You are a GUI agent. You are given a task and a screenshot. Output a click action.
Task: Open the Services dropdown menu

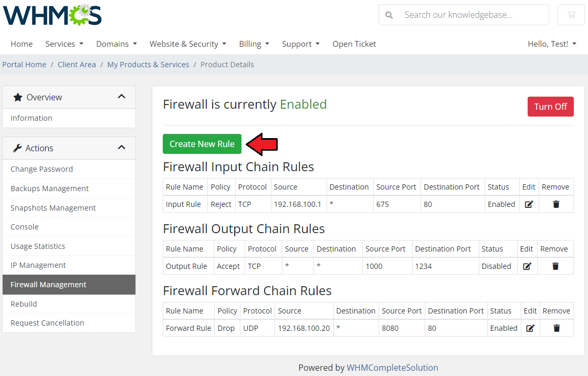tap(64, 44)
